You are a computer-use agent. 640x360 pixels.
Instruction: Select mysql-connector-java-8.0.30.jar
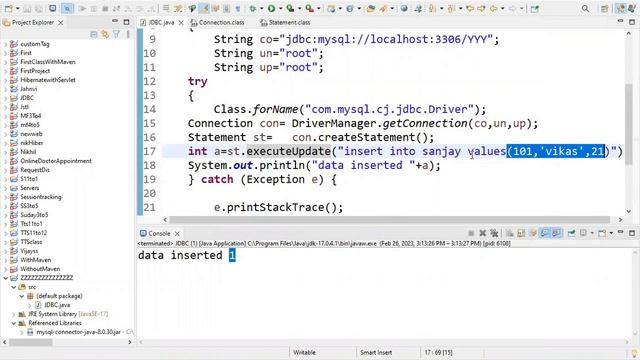point(78,332)
